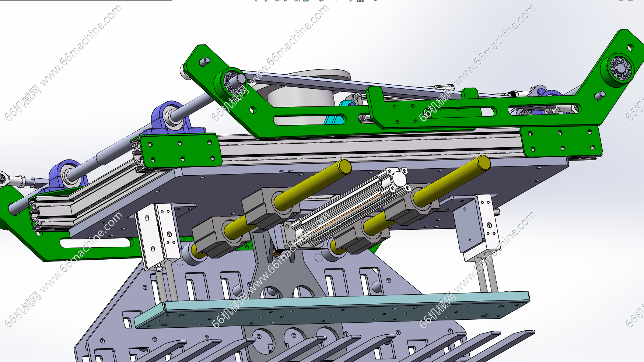Click the bearing hub on top-right green arm
This screenshot has width=644, height=362.
click(x=621, y=69)
